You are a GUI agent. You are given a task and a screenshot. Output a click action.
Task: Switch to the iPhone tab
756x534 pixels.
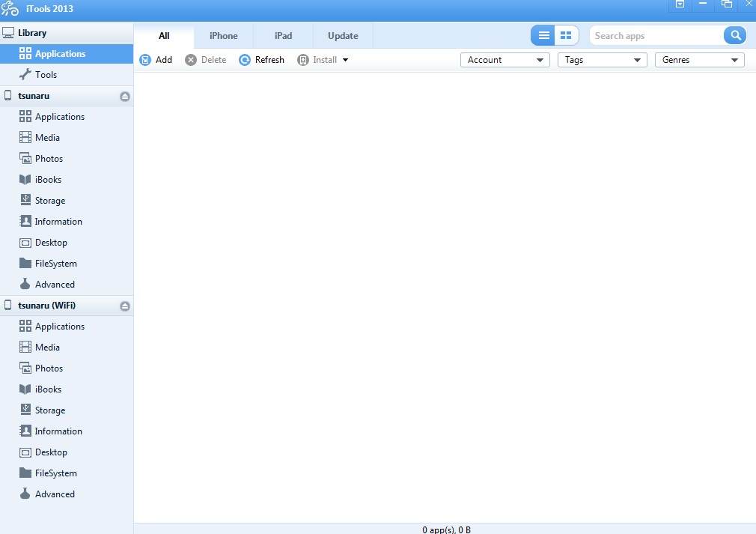point(224,36)
